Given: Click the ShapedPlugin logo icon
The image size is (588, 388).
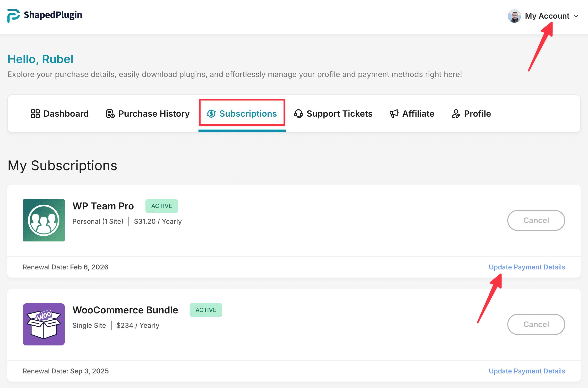Looking at the screenshot, I should point(13,16).
